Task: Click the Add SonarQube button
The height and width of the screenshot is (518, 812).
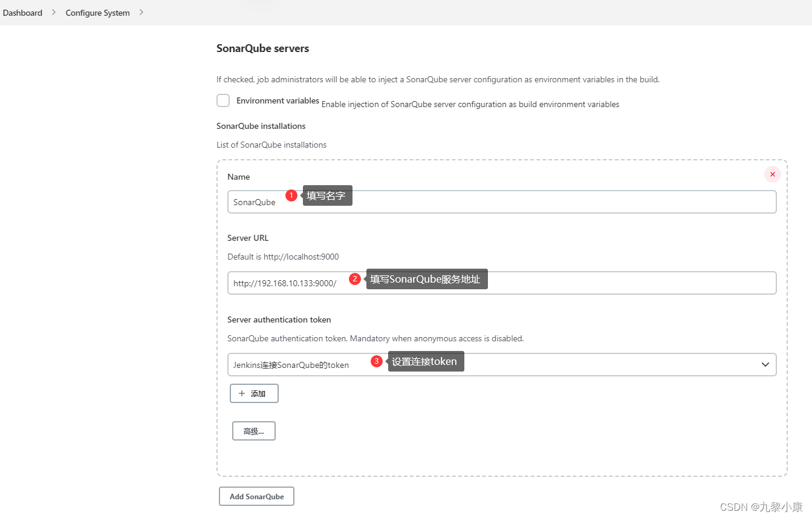Action: (256, 496)
